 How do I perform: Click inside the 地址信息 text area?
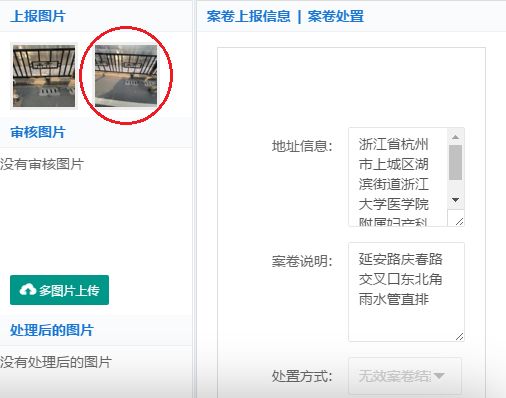coord(398,177)
